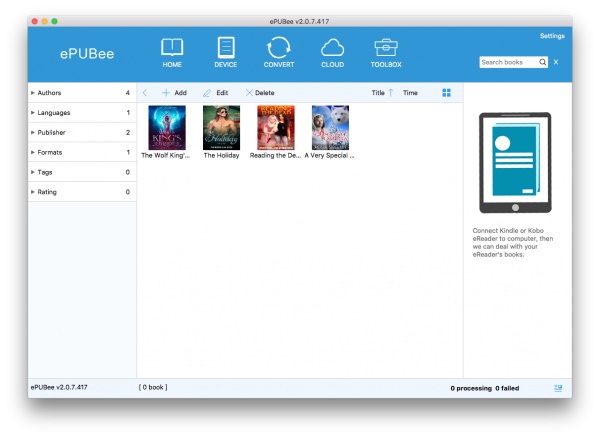The width and height of the screenshot is (600, 438).
Task: Expand the Publisher category
Action: point(82,132)
